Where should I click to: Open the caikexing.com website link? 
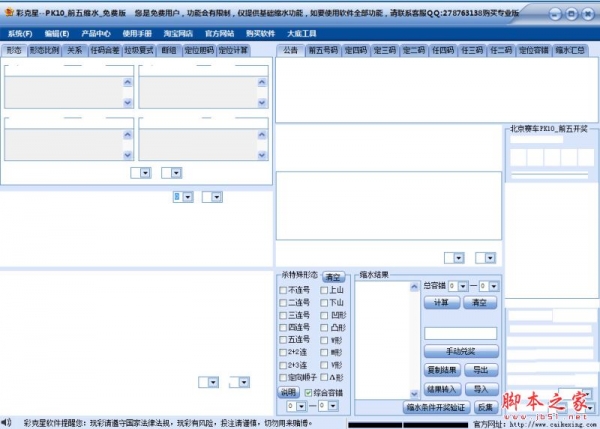[x=553, y=424]
